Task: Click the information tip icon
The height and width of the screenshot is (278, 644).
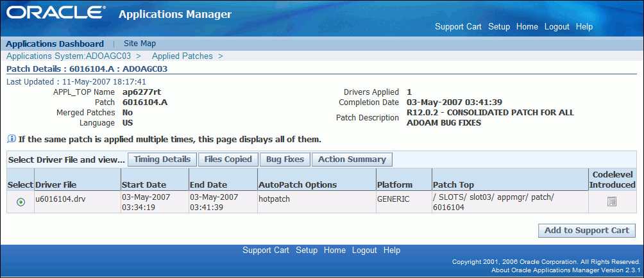Action: [x=11, y=140]
